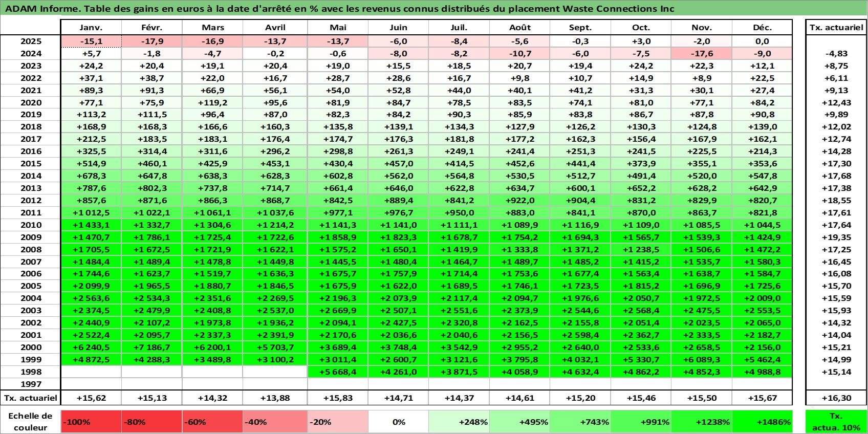Click the 'Tx. actua. 10%' green cell
The image size is (868, 434).
(836, 422)
